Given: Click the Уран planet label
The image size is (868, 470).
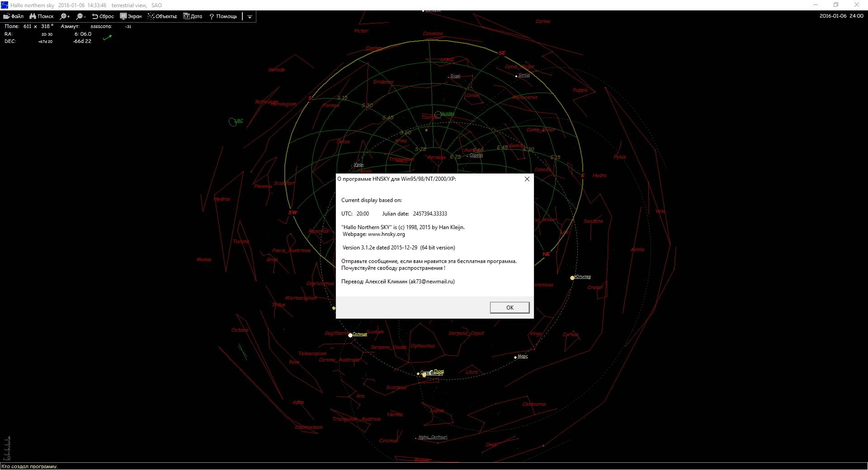Looking at the screenshot, I should tap(359, 165).
